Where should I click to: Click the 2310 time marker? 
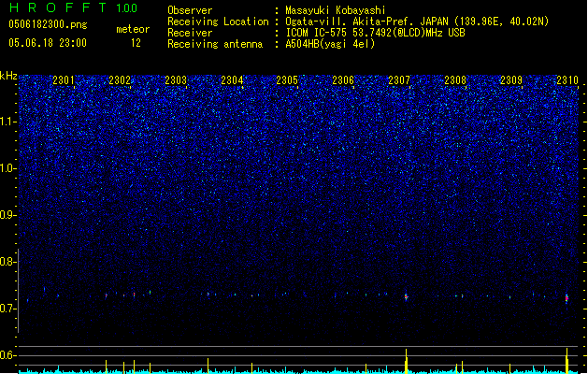567,80
